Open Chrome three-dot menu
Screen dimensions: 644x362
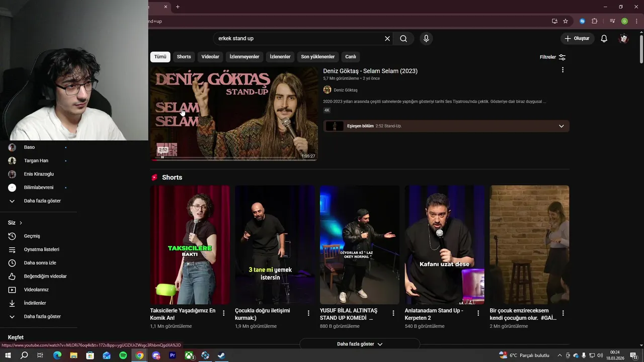coord(636,21)
